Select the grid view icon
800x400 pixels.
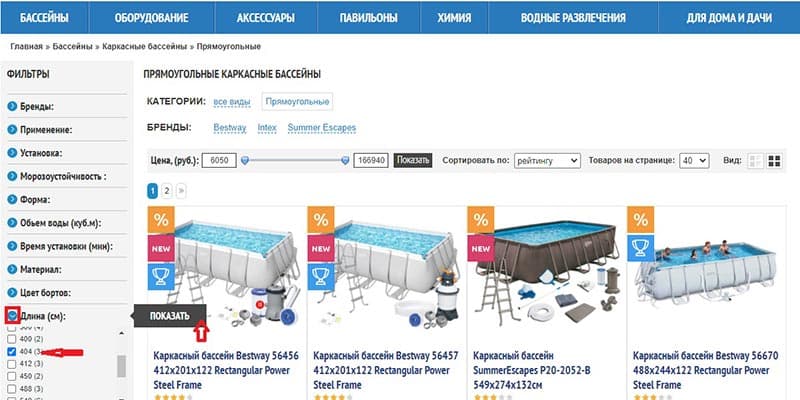pos(774,161)
